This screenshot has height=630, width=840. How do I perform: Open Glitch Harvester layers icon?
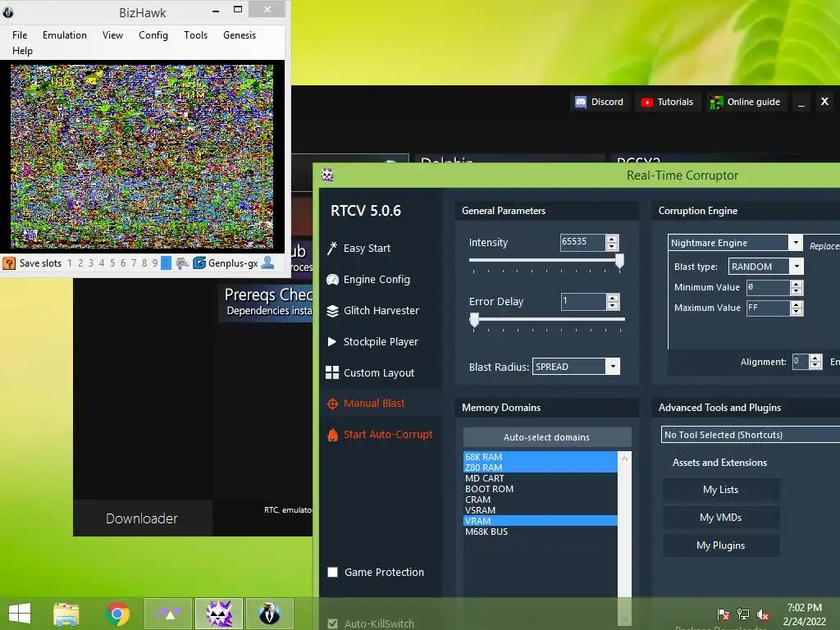(332, 311)
